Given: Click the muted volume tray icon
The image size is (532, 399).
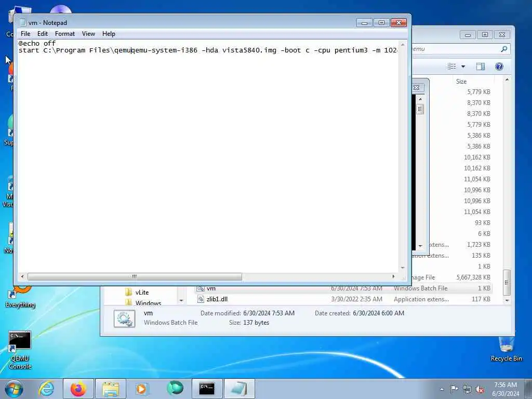Looking at the screenshot, I should [x=480, y=389].
